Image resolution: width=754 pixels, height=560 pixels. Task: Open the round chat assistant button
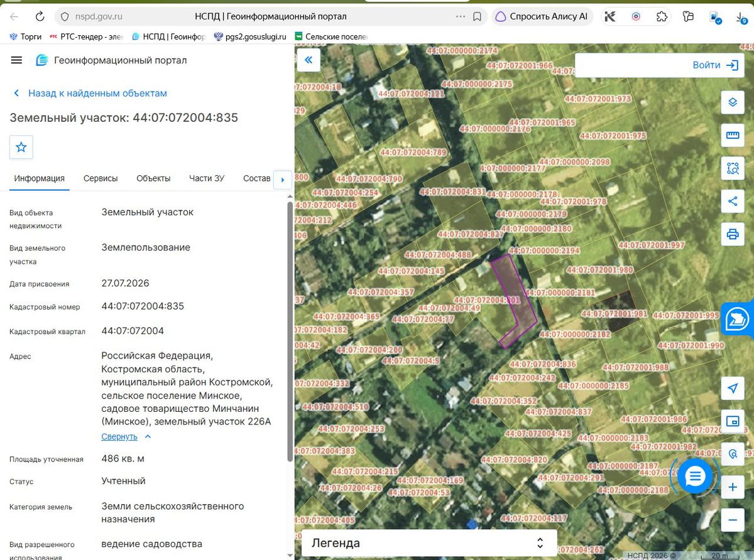point(694,477)
